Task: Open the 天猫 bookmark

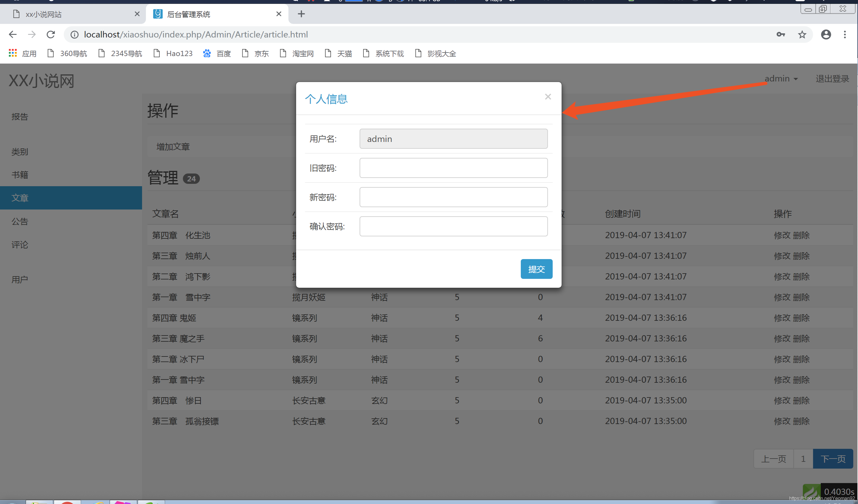Action: tap(338, 53)
